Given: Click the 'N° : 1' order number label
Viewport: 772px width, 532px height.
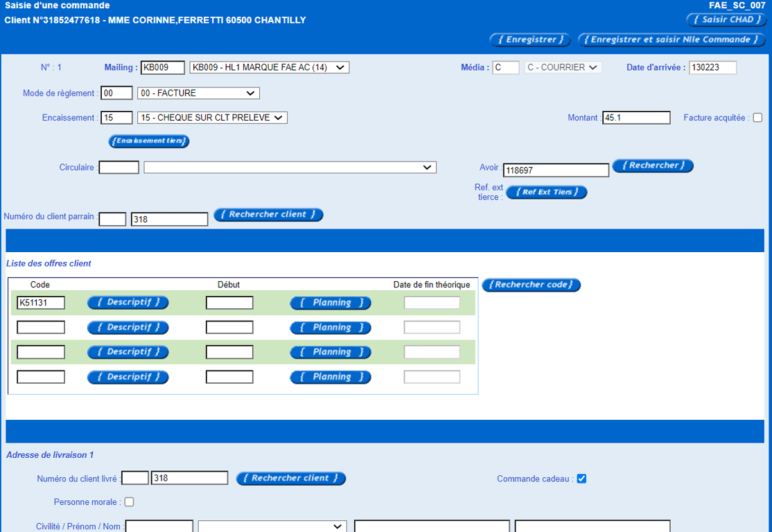Looking at the screenshot, I should [x=51, y=67].
